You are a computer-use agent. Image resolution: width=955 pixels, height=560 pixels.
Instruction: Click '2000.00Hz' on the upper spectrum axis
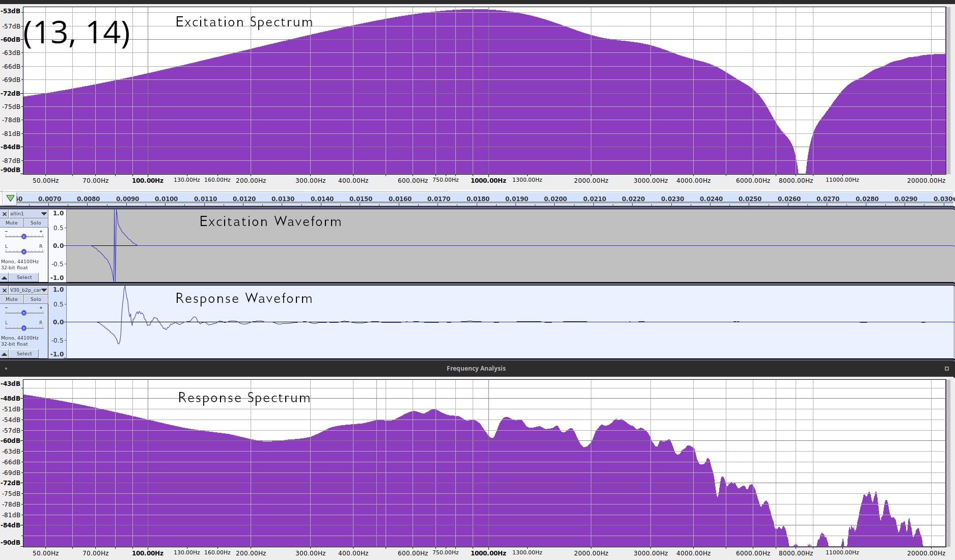[591, 181]
